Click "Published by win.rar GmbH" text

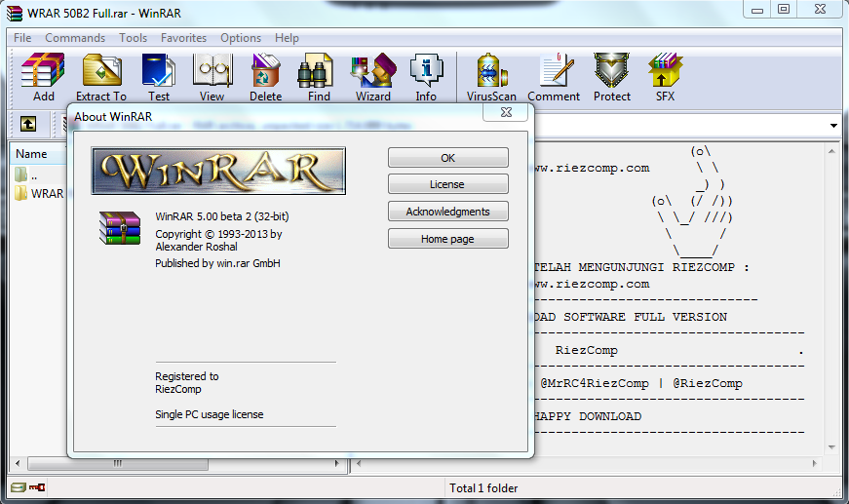(217, 263)
